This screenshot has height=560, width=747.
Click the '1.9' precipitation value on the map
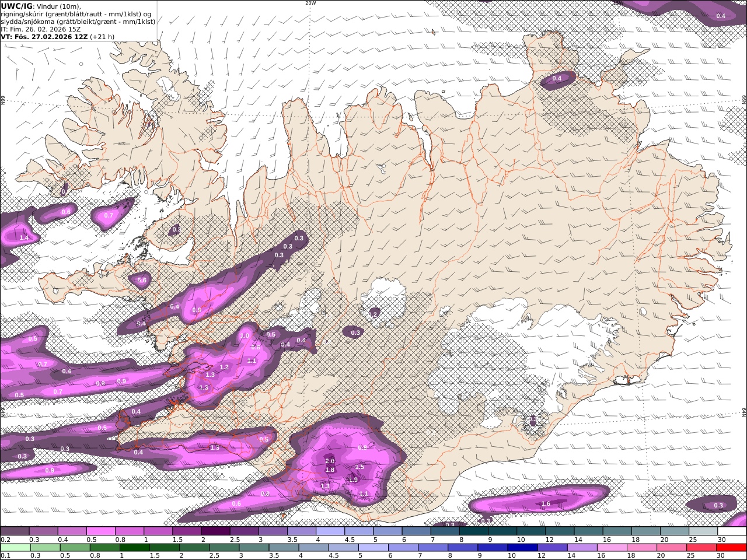point(353,480)
